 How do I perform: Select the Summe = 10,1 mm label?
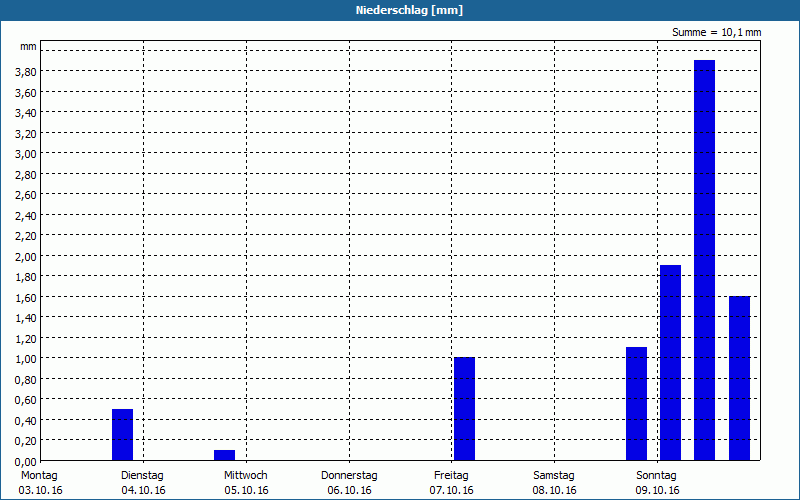pyautogui.click(x=716, y=33)
